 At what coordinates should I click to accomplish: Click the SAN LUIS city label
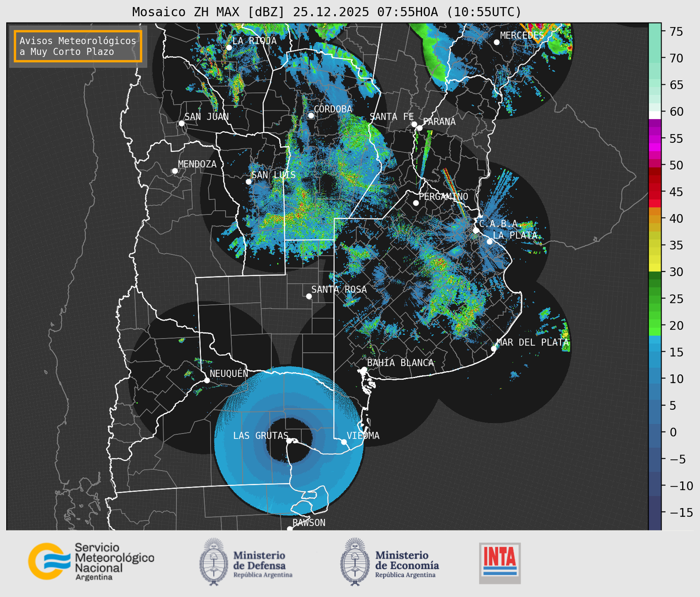(273, 175)
